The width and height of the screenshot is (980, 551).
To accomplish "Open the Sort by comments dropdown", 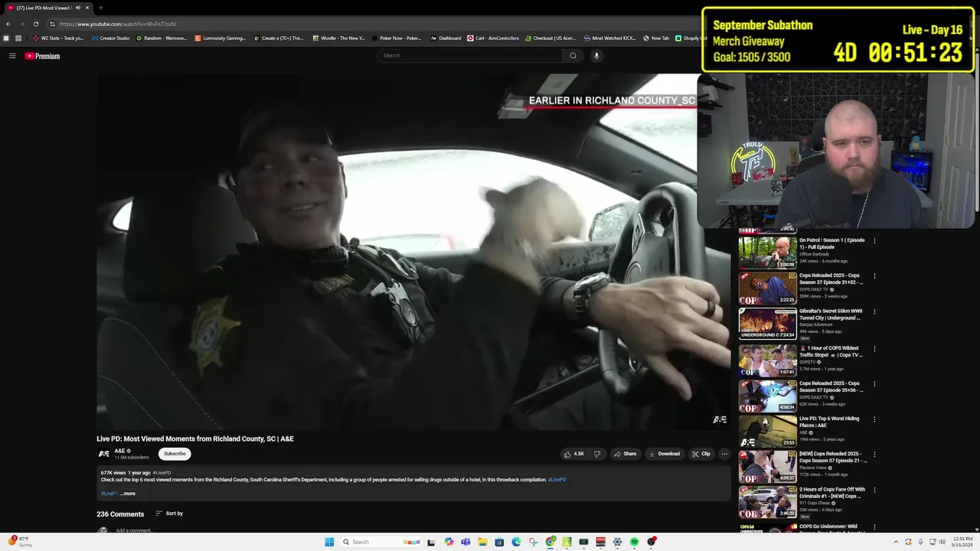I will (169, 514).
